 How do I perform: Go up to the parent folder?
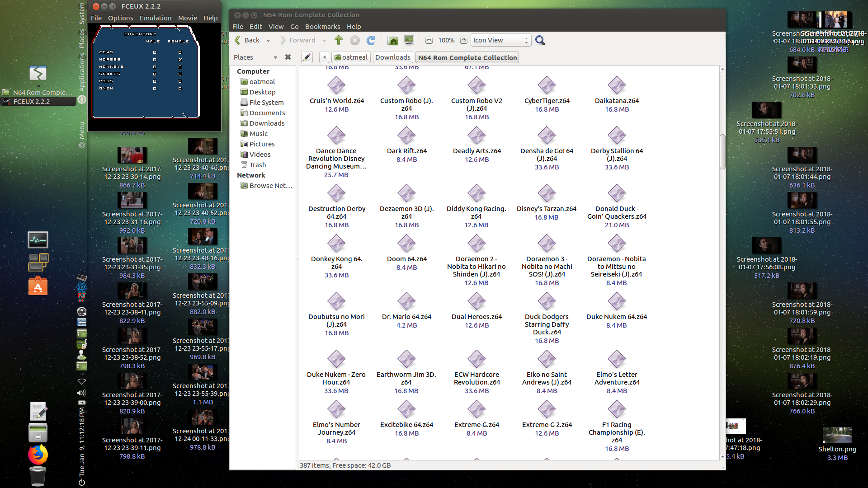339,40
